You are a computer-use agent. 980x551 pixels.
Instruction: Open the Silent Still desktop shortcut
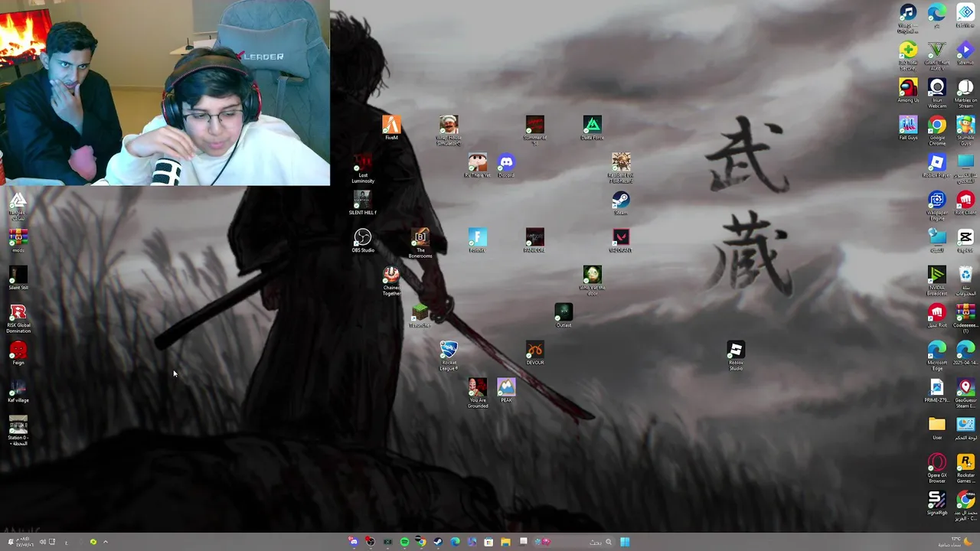tap(18, 278)
